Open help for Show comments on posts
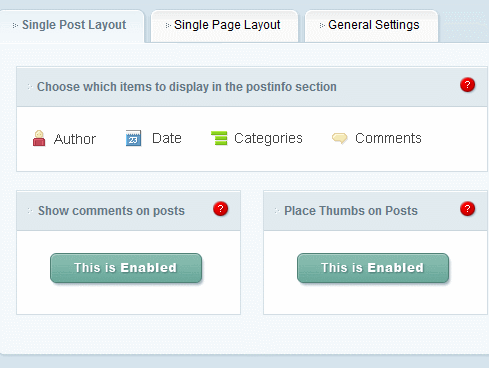Viewport: 489px width, 368px height. [x=220, y=209]
